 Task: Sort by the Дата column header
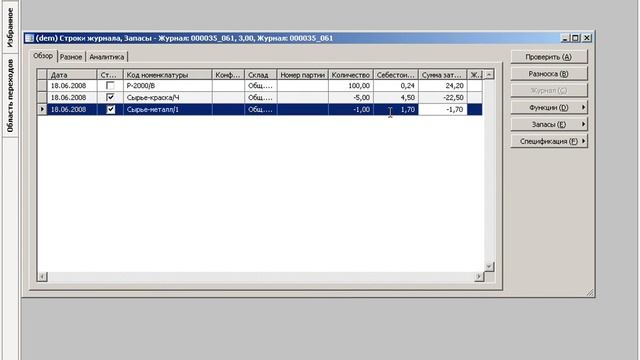(x=72, y=75)
